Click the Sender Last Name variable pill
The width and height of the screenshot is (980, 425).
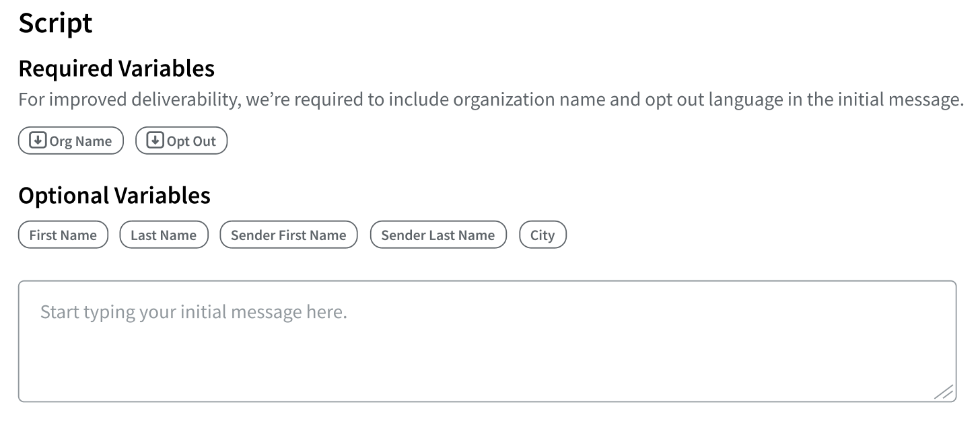pyautogui.click(x=438, y=234)
